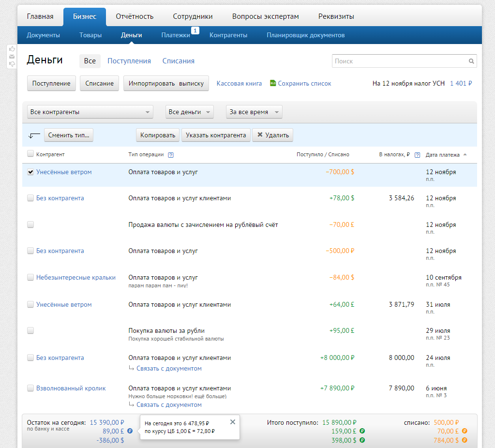Screen dimensions: 495x448
Task: Click the 15 390,00 ₽ balance amount
Action: click(107, 422)
